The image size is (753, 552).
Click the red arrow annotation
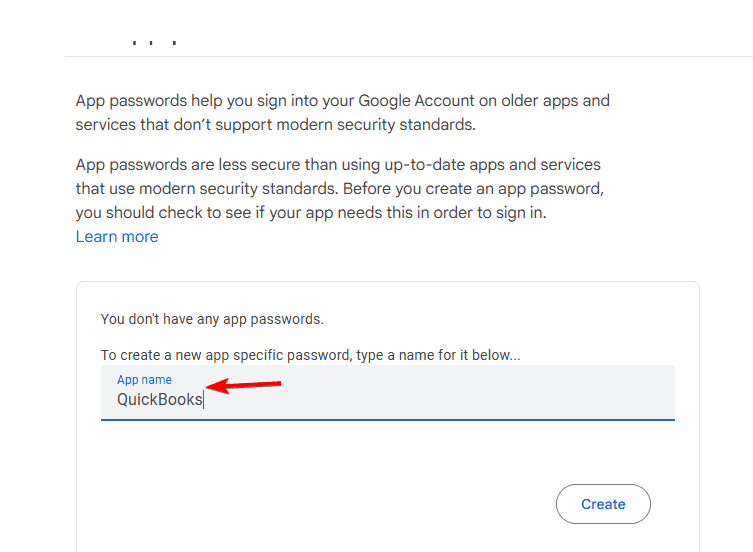[243, 385]
